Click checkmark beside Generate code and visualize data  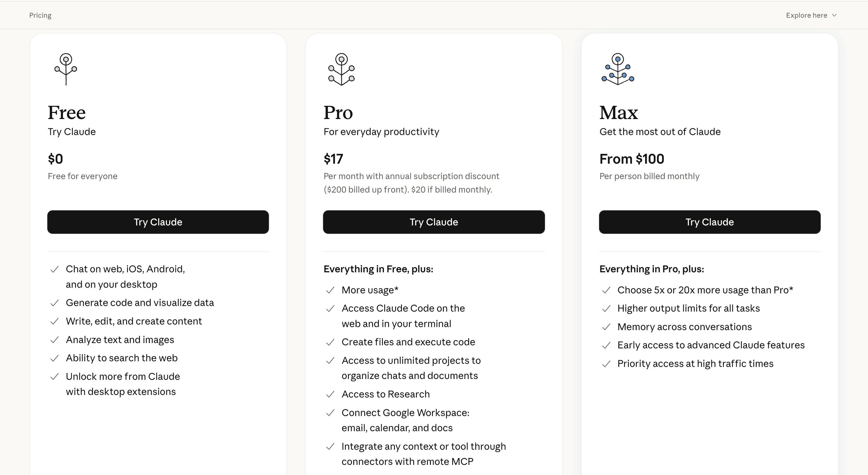tap(55, 303)
